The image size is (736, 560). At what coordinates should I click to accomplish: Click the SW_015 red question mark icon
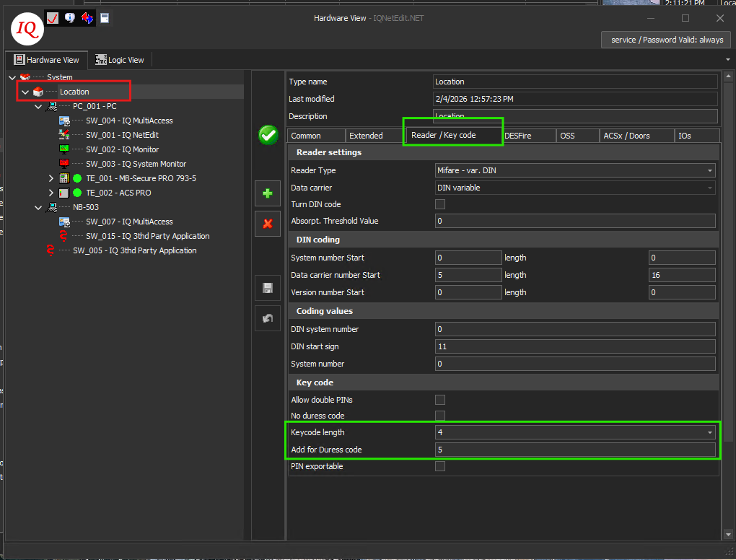point(63,236)
